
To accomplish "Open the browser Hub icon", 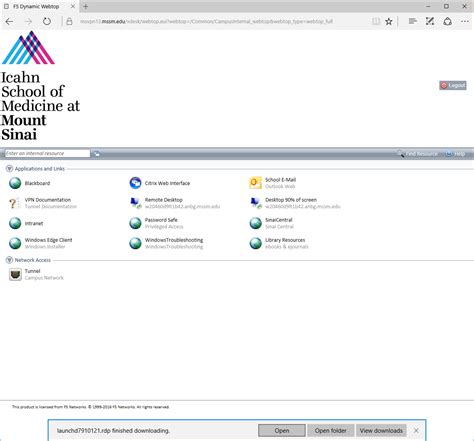I will pos(413,22).
